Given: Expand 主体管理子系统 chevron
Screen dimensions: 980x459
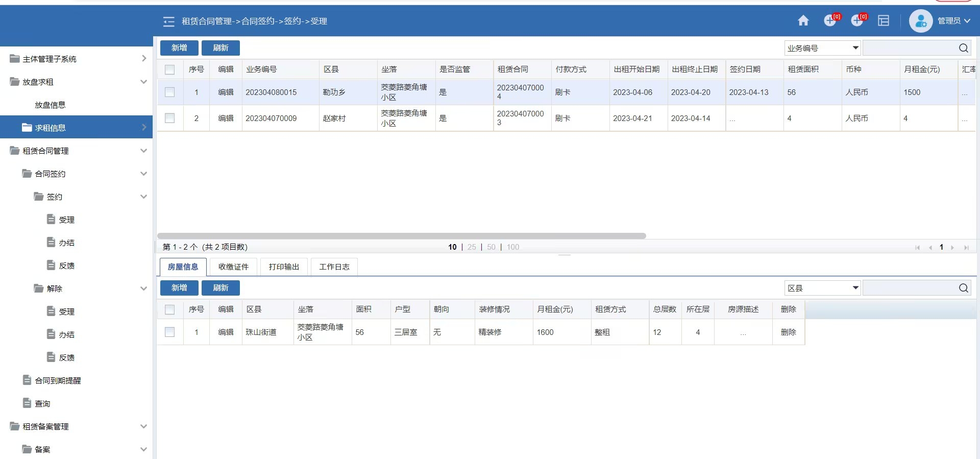Looking at the screenshot, I should pyautogui.click(x=144, y=59).
